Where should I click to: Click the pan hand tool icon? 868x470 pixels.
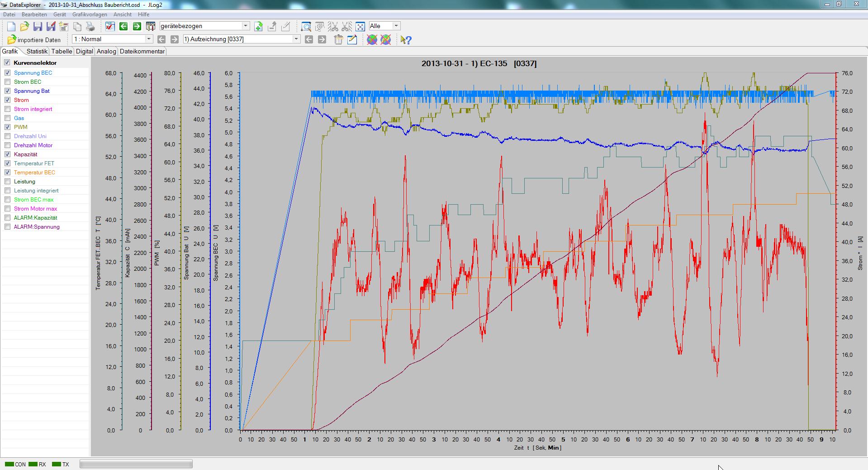click(320, 26)
